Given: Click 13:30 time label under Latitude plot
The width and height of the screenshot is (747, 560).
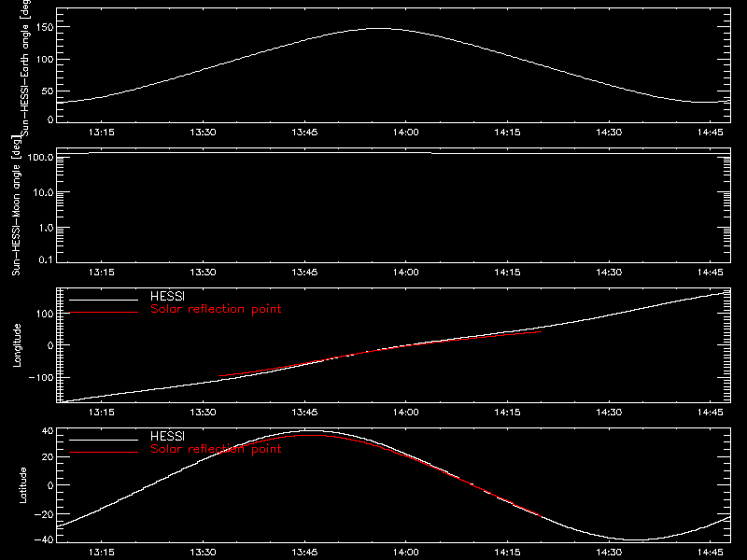Looking at the screenshot, I should point(203,552).
